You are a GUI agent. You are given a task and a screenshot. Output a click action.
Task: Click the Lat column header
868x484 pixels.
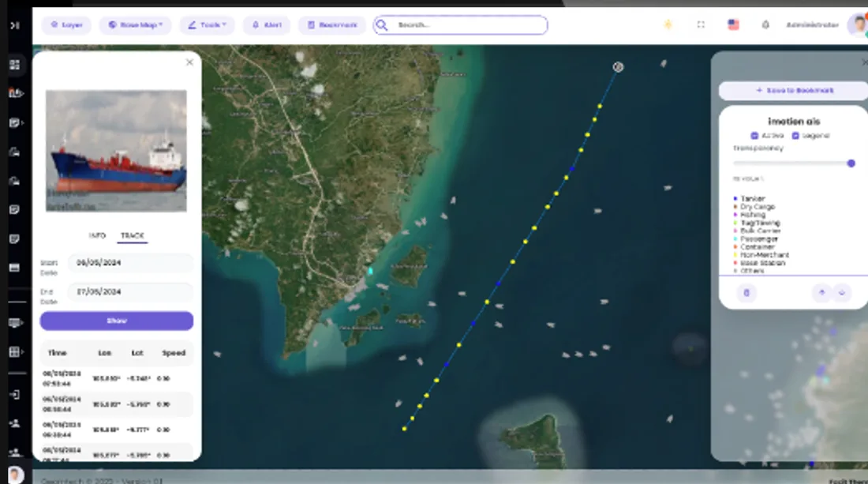pos(137,353)
